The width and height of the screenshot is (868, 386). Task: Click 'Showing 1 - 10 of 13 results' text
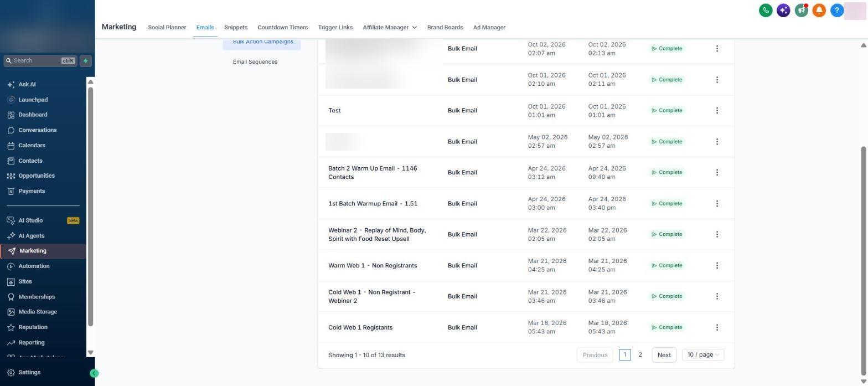tap(366, 356)
